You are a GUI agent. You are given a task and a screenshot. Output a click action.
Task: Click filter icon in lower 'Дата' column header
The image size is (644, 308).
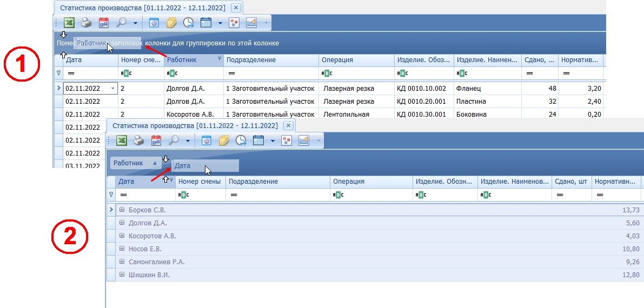(171, 180)
